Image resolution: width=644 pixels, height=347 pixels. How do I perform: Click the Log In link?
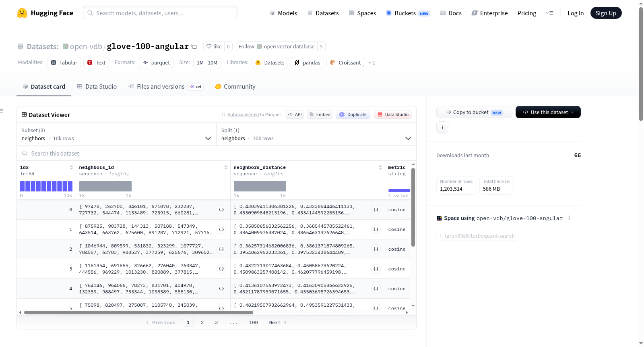[x=576, y=13]
